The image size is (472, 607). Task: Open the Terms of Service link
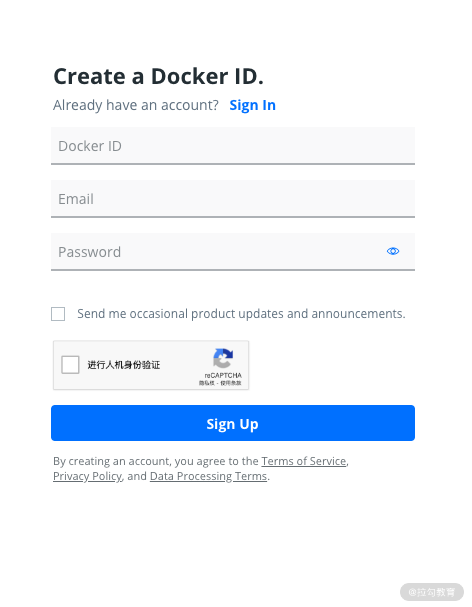click(x=304, y=461)
